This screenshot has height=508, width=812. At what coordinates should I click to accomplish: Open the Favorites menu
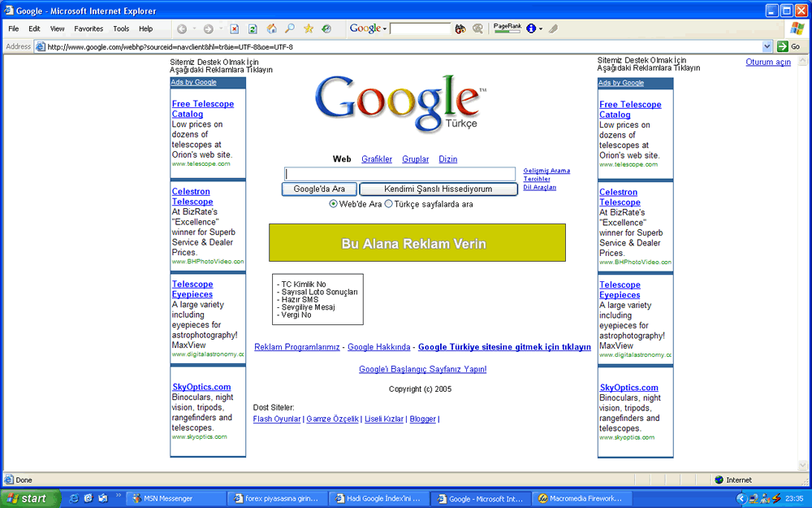89,29
